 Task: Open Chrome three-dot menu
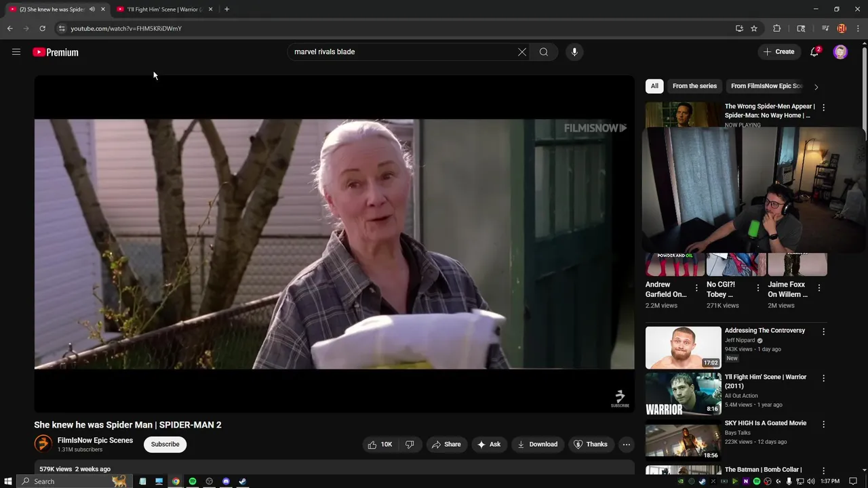pos(859,28)
